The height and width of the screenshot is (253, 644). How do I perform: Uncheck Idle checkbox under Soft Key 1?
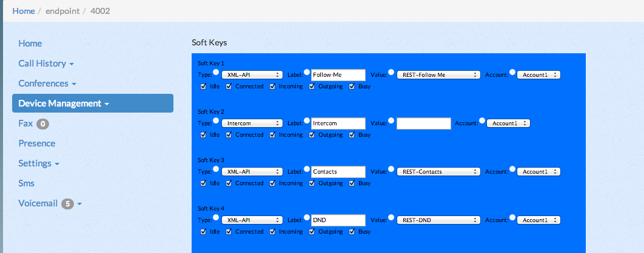click(x=203, y=87)
